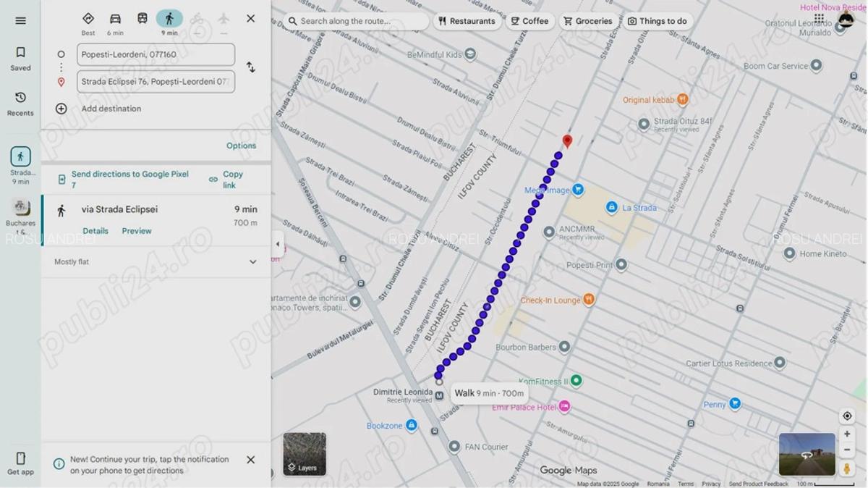Copy link for these directions

pos(233,179)
